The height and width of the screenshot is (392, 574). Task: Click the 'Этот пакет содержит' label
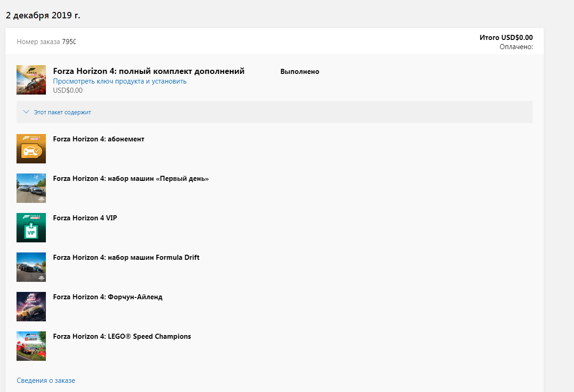tap(62, 112)
